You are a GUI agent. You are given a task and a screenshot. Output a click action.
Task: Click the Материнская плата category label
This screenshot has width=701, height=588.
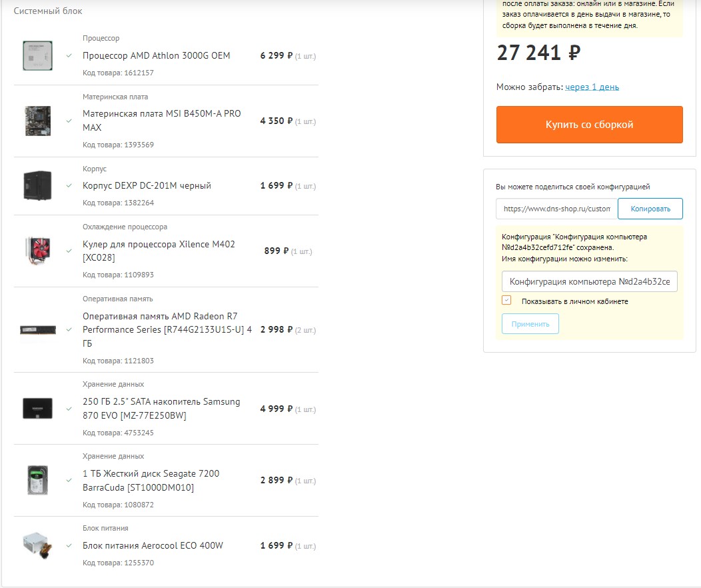(x=115, y=97)
